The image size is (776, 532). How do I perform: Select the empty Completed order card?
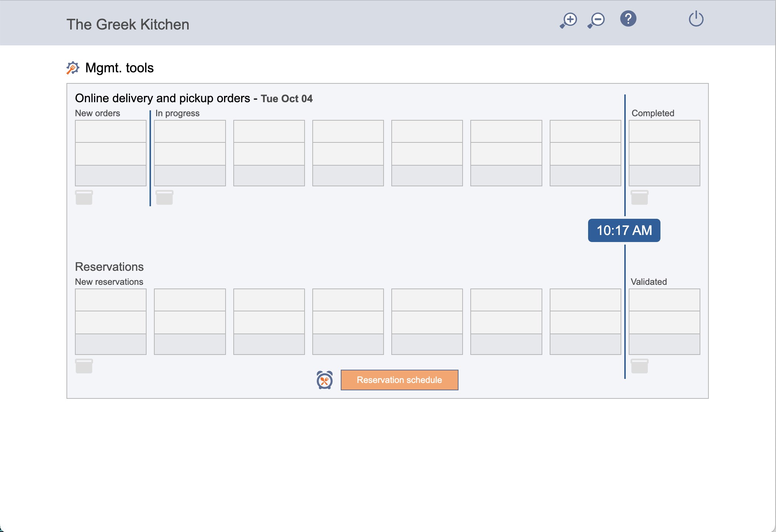tap(665, 153)
